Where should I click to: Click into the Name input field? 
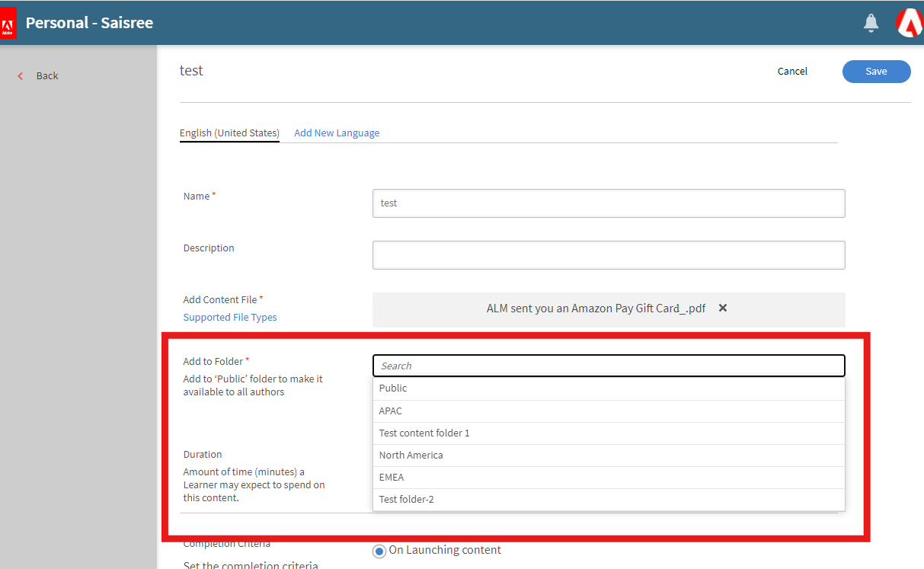pyautogui.click(x=608, y=203)
